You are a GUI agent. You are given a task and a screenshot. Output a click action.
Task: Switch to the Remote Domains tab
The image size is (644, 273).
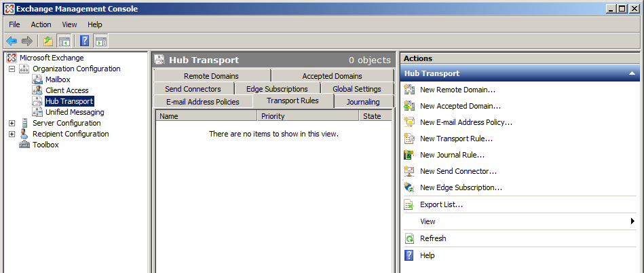[212, 76]
